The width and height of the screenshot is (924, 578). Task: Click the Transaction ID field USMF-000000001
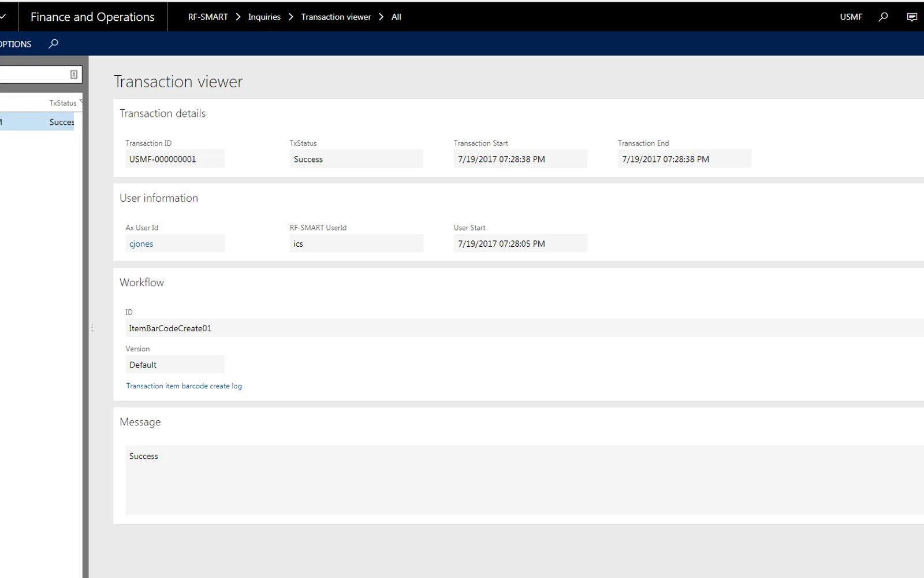[175, 159]
